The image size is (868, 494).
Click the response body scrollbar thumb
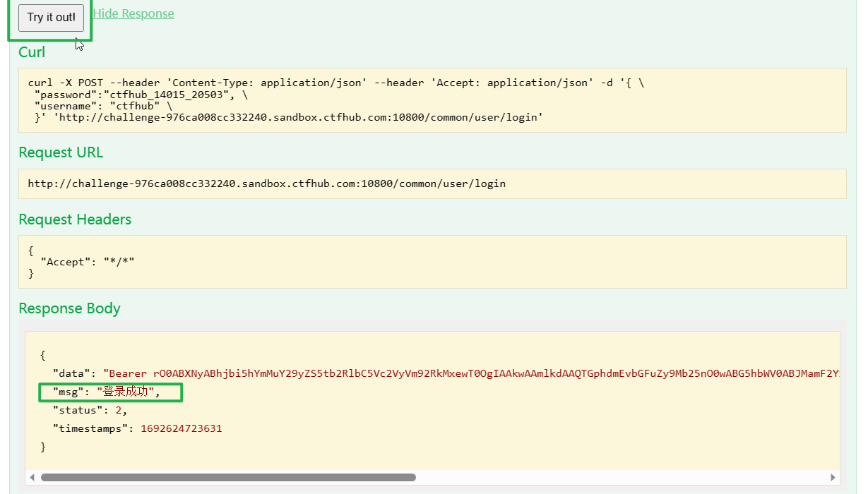click(227, 477)
